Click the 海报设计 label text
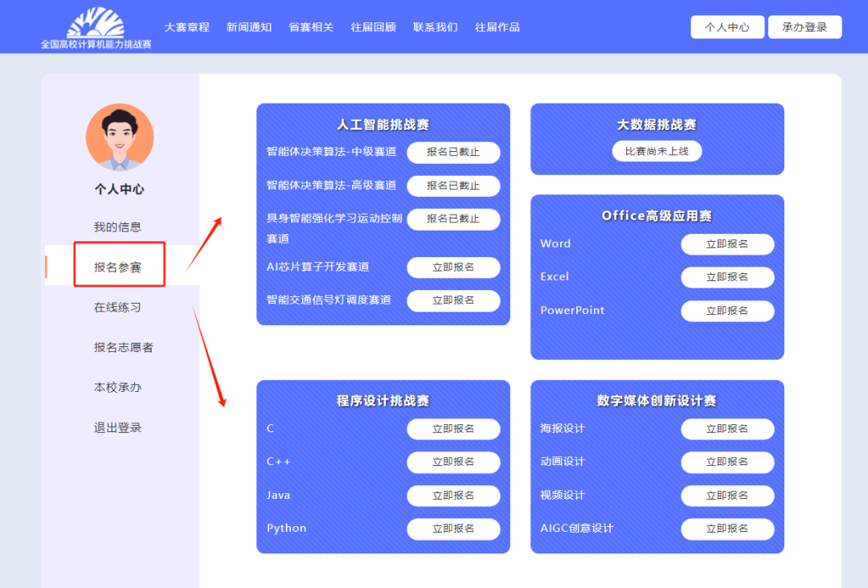 pos(563,428)
